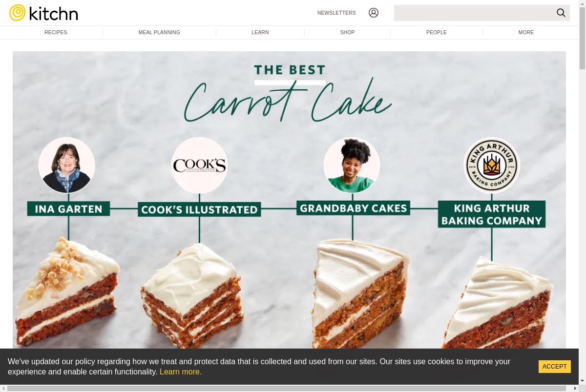Screen dimensions: 586x392
Task: Click the Kitchn logo
Action: tap(43, 13)
